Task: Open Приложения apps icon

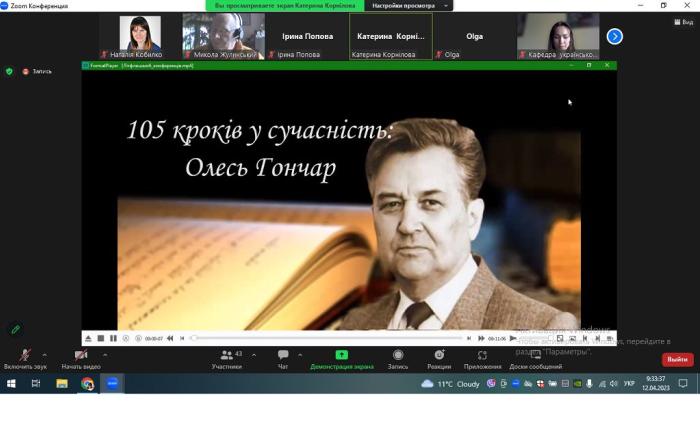Action: coord(483,355)
